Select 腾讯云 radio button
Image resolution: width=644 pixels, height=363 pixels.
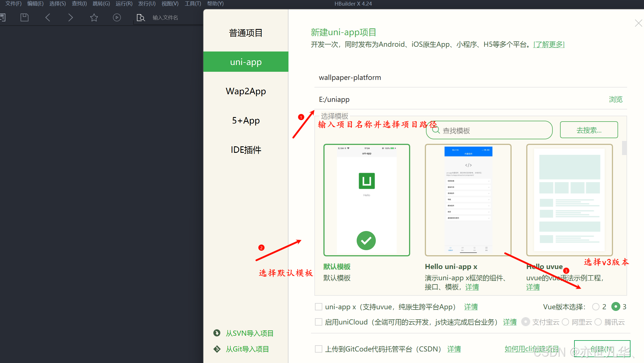coord(598,322)
